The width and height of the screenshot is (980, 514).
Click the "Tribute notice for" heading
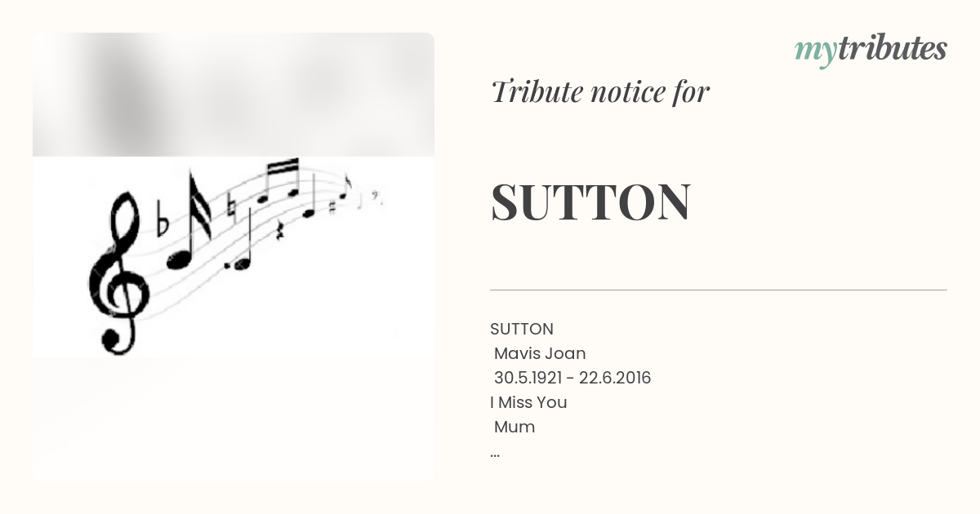click(600, 92)
